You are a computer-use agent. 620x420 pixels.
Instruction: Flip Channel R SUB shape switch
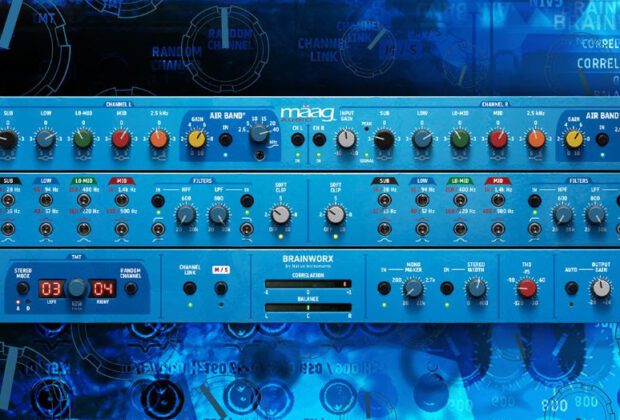click(384, 229)
